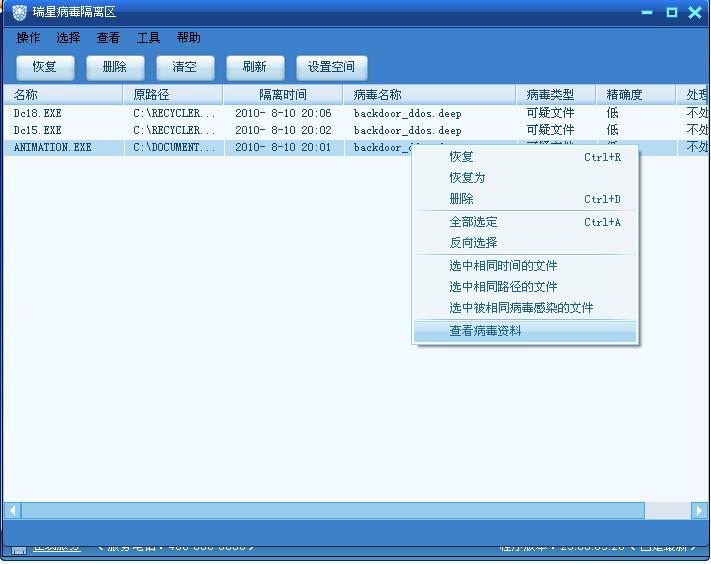Image resolution: width=711 pixels, height=564 pixels.
Task: Maximize the quarantine window
Action: coord(672,12)
